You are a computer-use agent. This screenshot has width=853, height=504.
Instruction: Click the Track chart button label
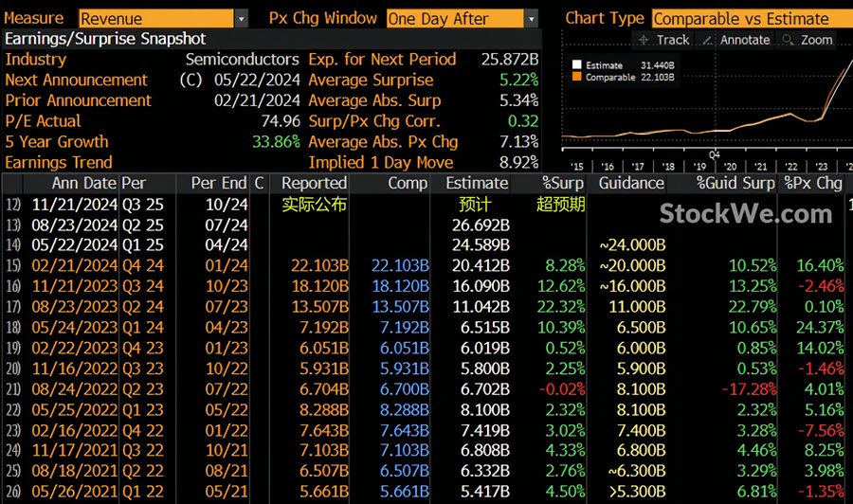[x=673, y=40]
